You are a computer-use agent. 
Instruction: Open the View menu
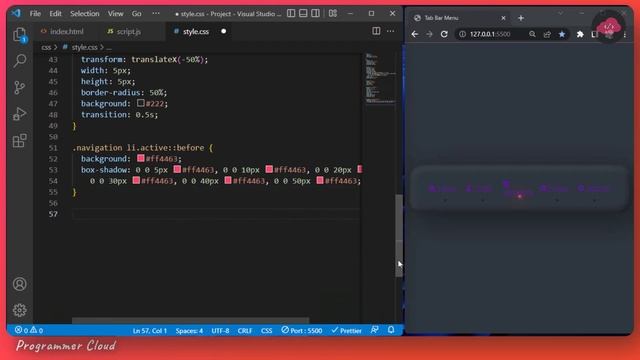pos(116,13)
